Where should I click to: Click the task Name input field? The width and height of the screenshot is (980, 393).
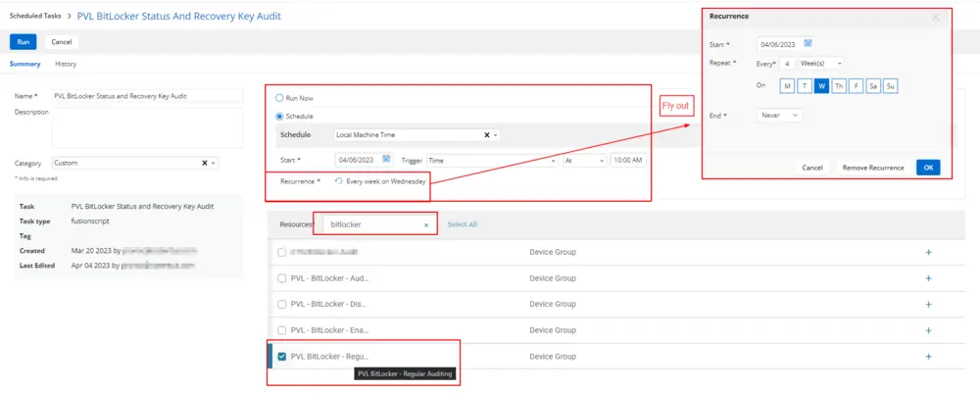coord(147,96)
